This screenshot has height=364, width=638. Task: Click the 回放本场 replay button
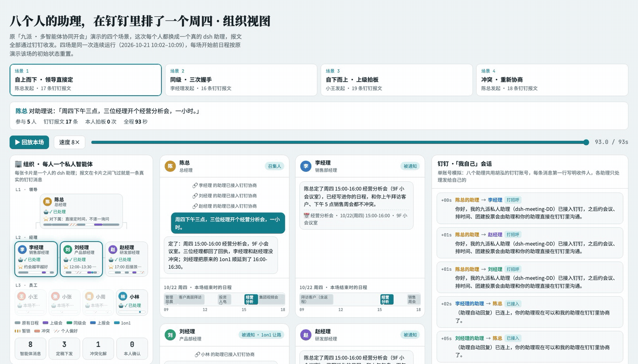29,142
